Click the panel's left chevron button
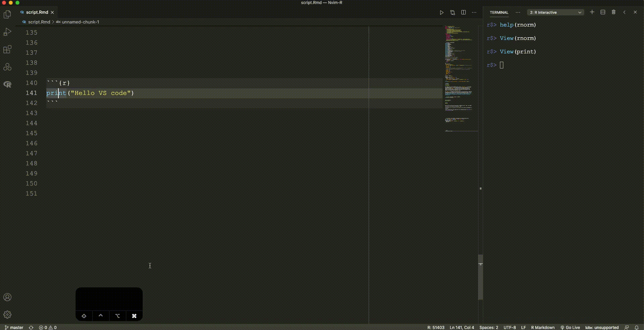The image size is (644, 330). (624, 12)
